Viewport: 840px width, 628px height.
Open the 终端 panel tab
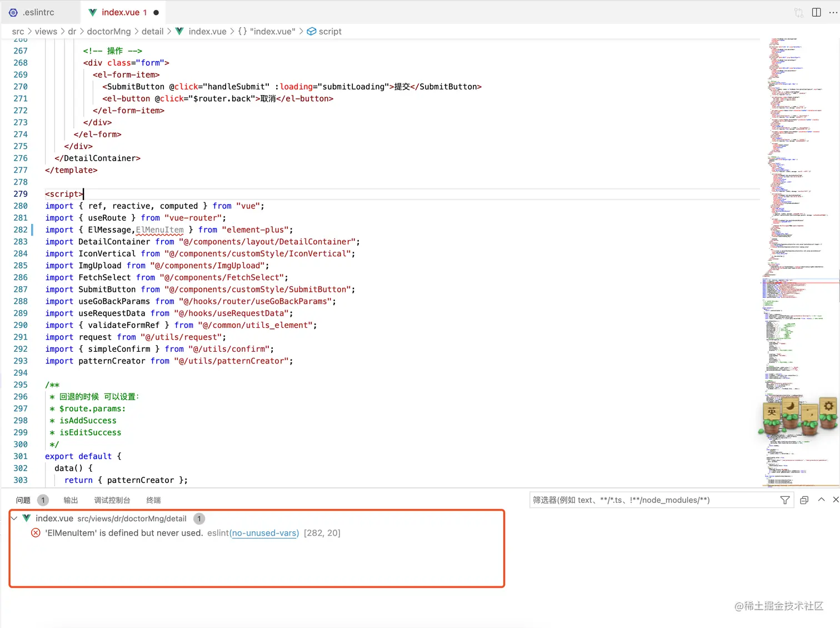pos(153,500)
